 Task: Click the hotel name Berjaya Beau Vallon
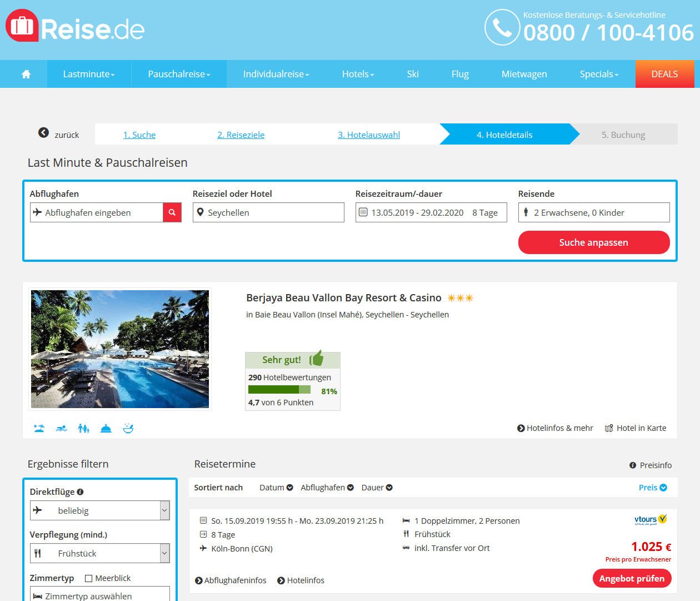344,298
